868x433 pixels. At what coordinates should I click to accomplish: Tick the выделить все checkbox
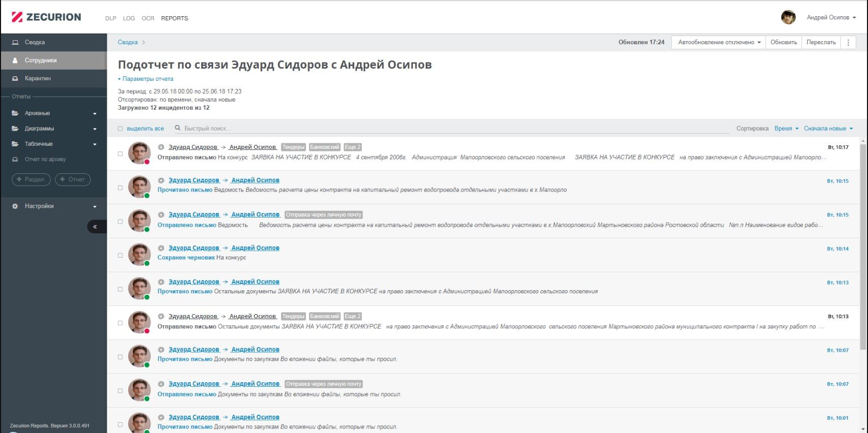coord(120,129)
